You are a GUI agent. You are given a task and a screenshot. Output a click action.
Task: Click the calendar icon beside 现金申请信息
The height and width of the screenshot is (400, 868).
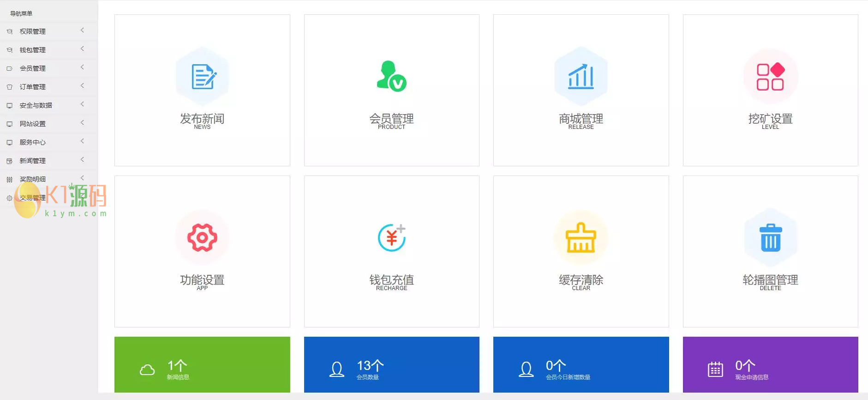pos(715,370)
